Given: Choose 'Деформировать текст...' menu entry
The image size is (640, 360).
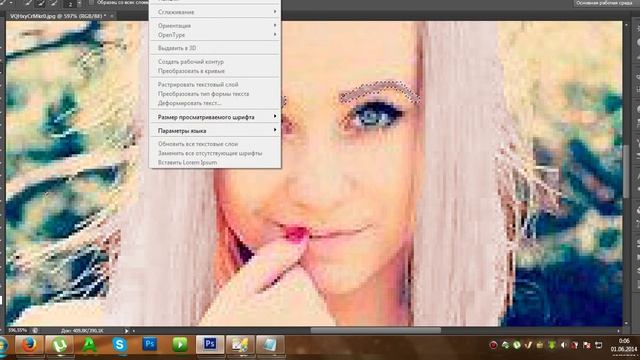Looking at the screenshot, I should click(x=215, y=103).
